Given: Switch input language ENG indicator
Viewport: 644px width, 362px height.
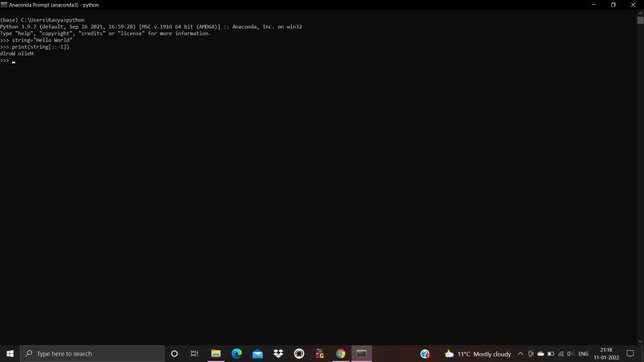Looking at the screenshot, I should (583, 354).
